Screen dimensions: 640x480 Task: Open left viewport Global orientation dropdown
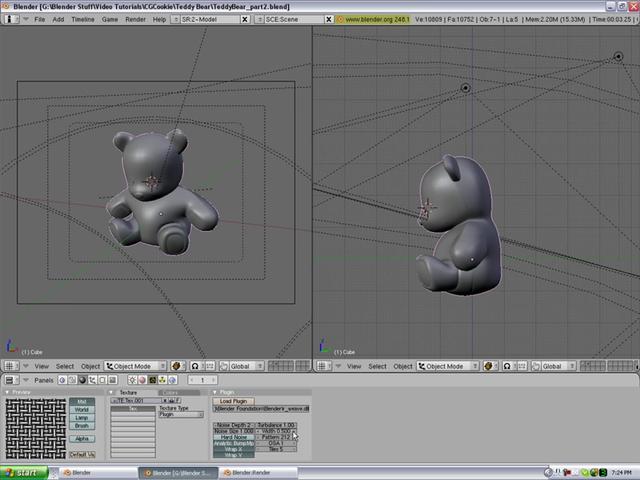[246, 366]
